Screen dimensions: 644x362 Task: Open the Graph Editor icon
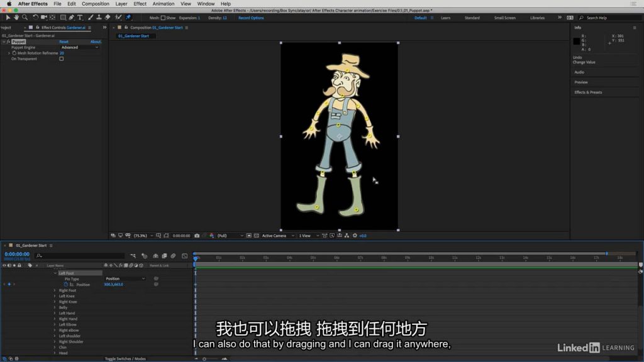tap(185, 256)
